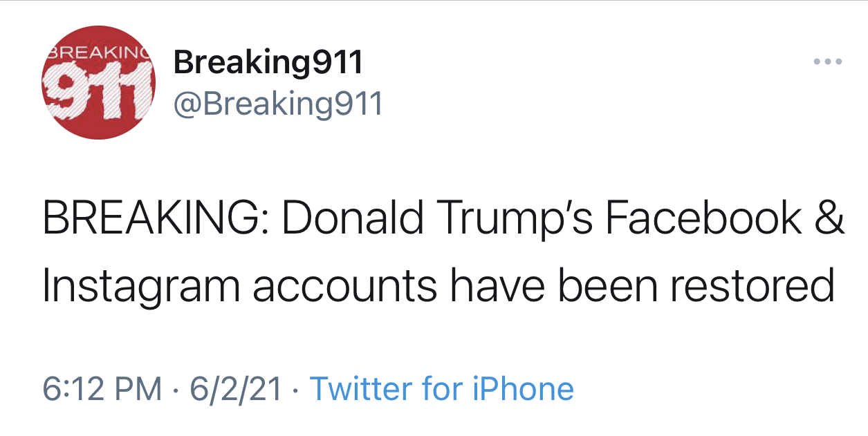The image size is (868, 436).
Task: Tap the tweet's second line of text
Action: [x=438, y=286]
